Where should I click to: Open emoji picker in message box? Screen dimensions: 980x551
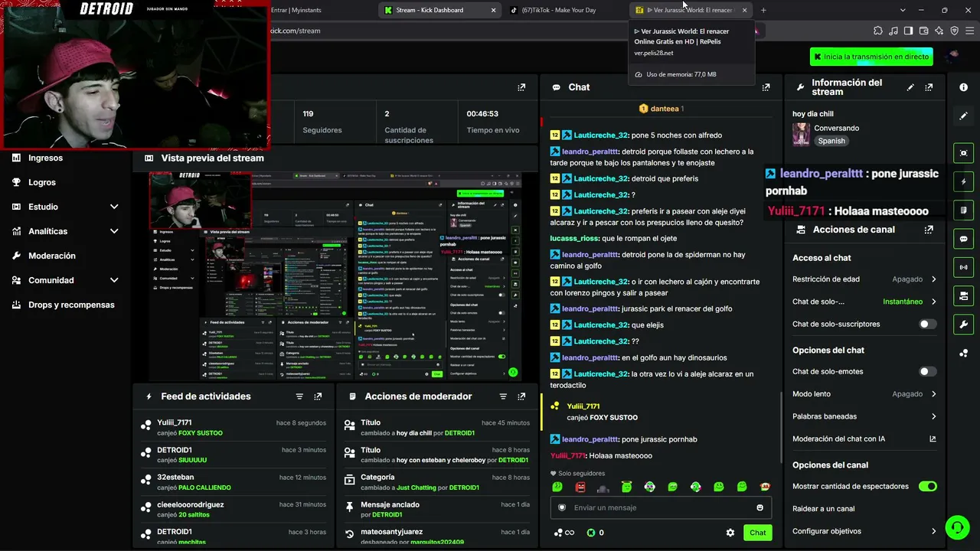click(x=759, y=507)
